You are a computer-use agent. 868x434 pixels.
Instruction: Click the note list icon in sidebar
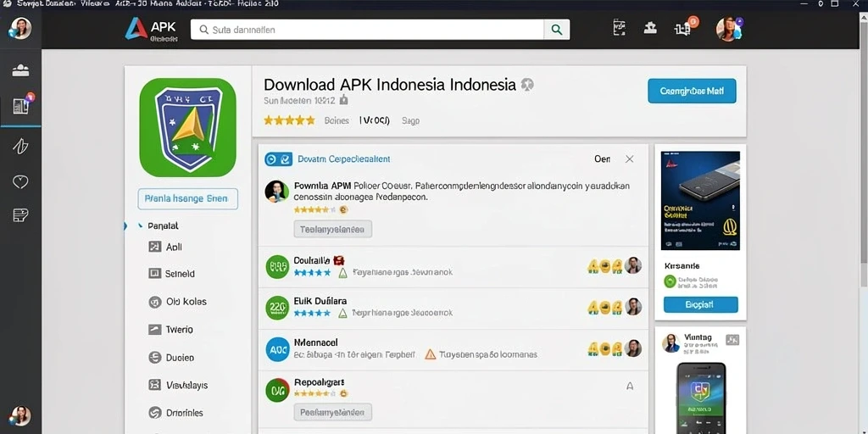[20, 215]
